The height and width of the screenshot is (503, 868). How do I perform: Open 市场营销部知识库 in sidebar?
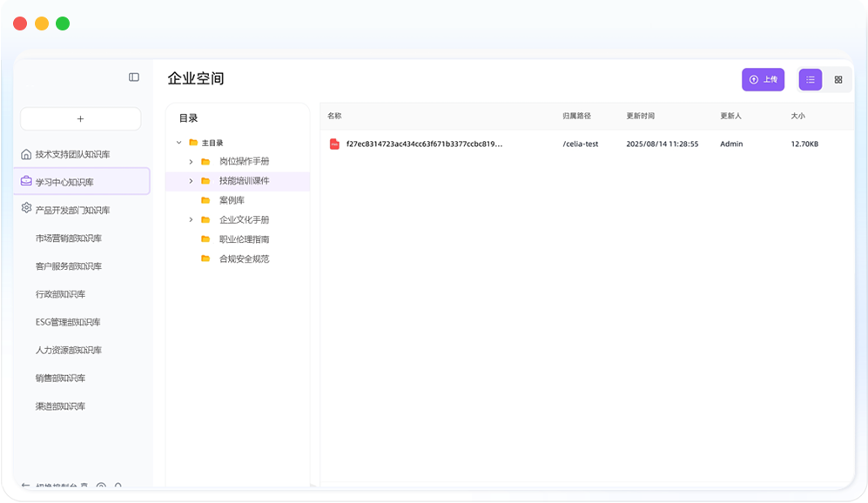69,238
